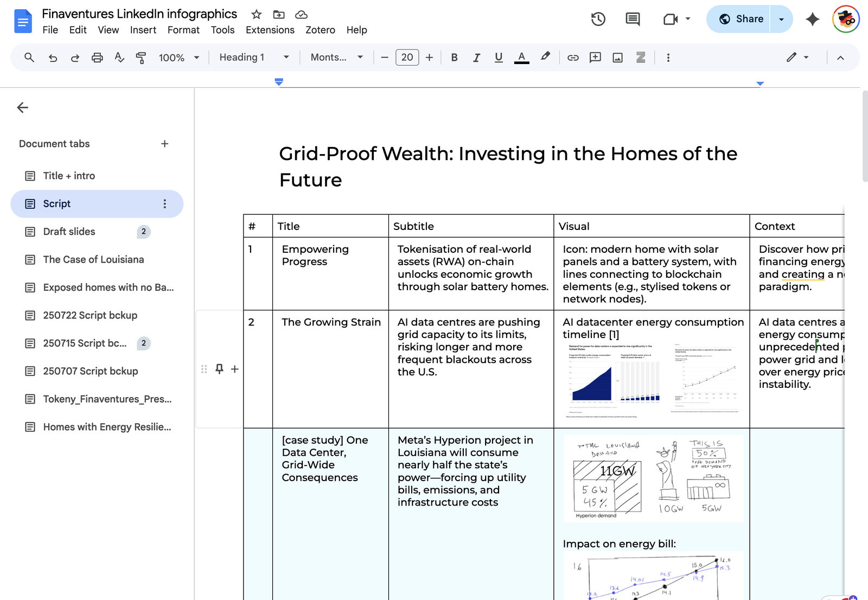Move document to a folder
Viewport: 868px width, 600px height.
tap(279, 15)
